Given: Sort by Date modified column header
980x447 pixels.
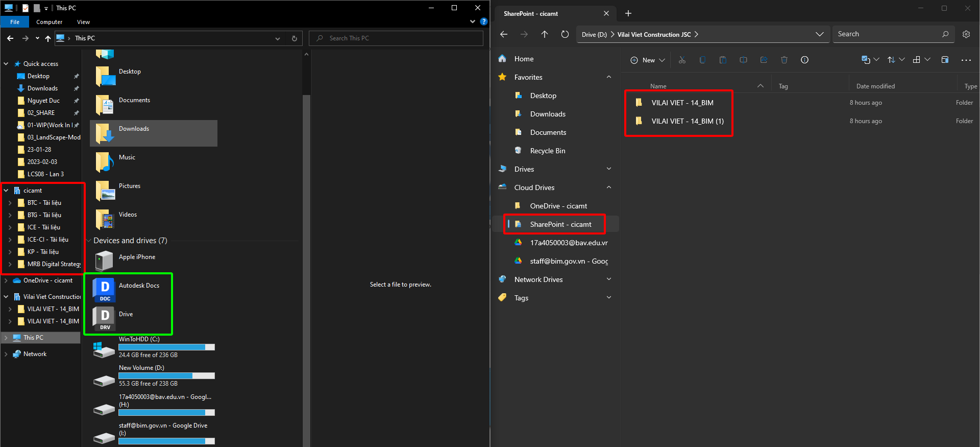Looking at the screenshot, I should tap(875, 86).
